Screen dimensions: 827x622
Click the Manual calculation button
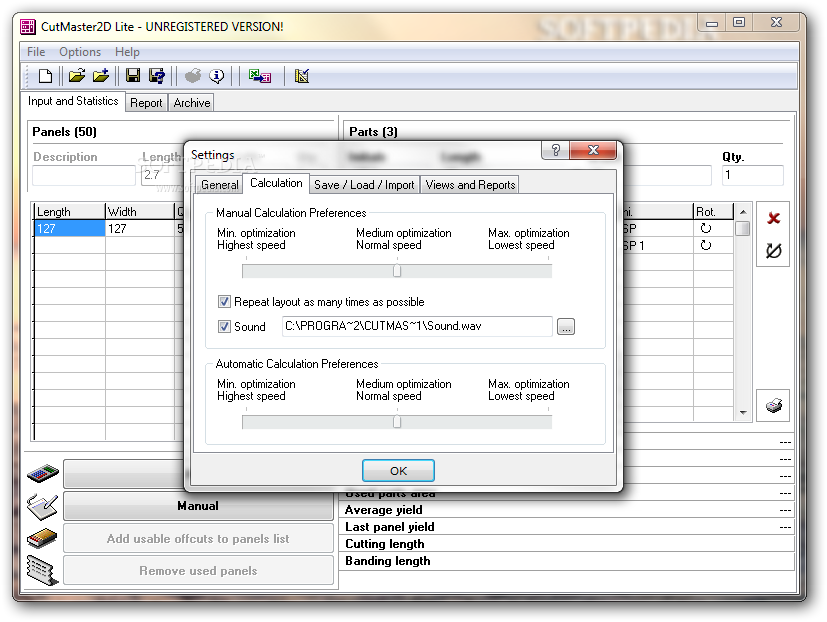click(x=198, y=506)
